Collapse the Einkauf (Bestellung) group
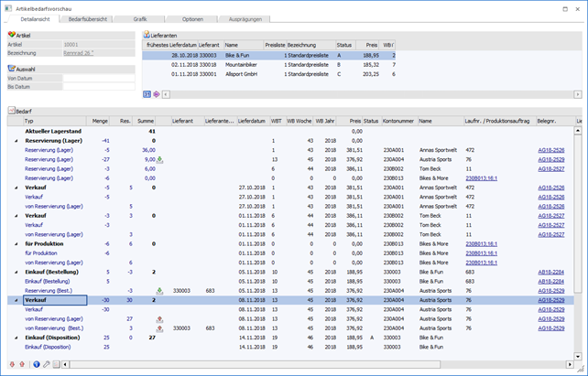588x376 pixels. coord(16,272)
